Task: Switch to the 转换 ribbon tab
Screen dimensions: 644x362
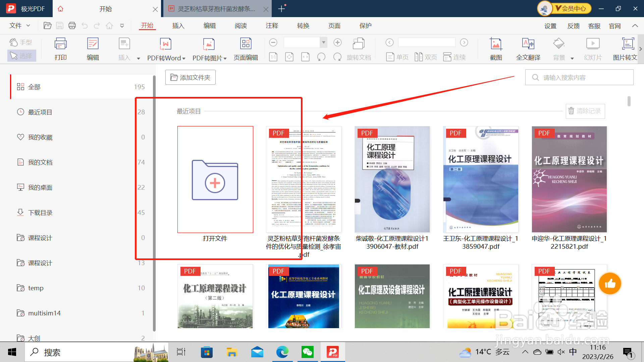Action: coord(303,26)
